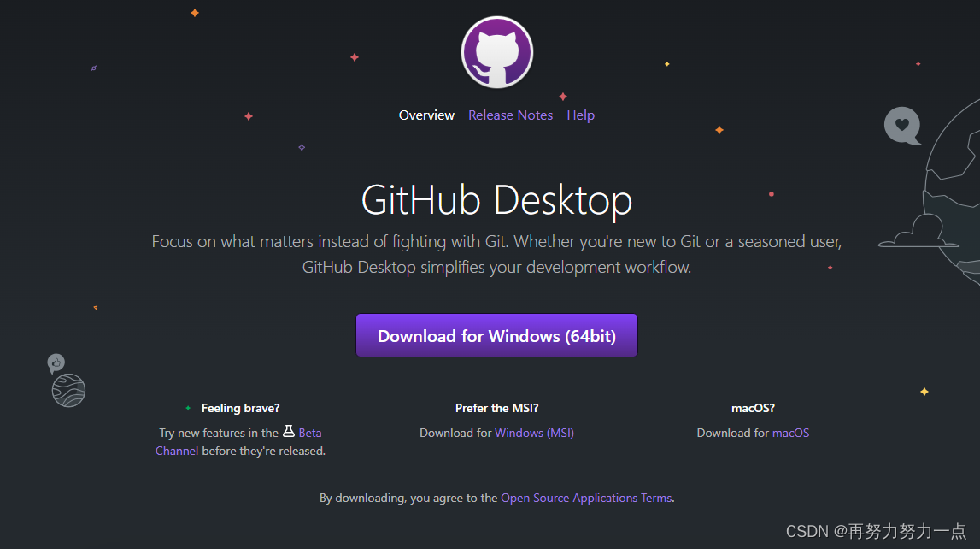Click the Feeling brave? heading
This screenshot has width=980, height=549.
(x=240, y=408)
